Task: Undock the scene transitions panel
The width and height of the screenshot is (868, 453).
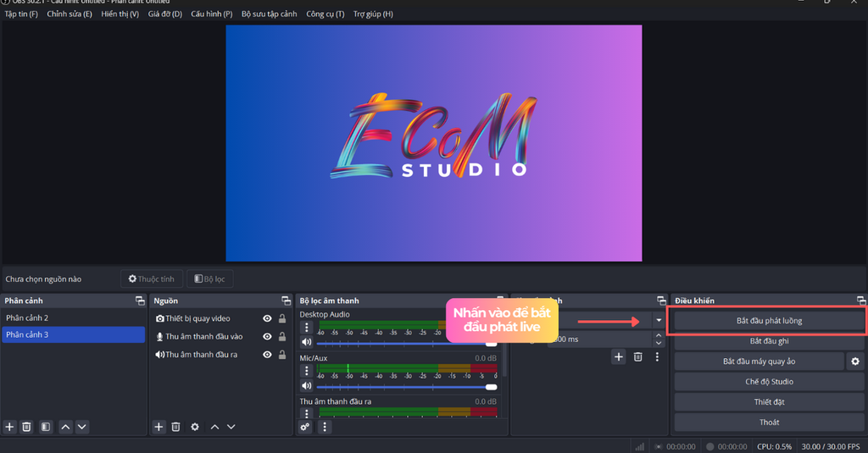Action: 661,301
